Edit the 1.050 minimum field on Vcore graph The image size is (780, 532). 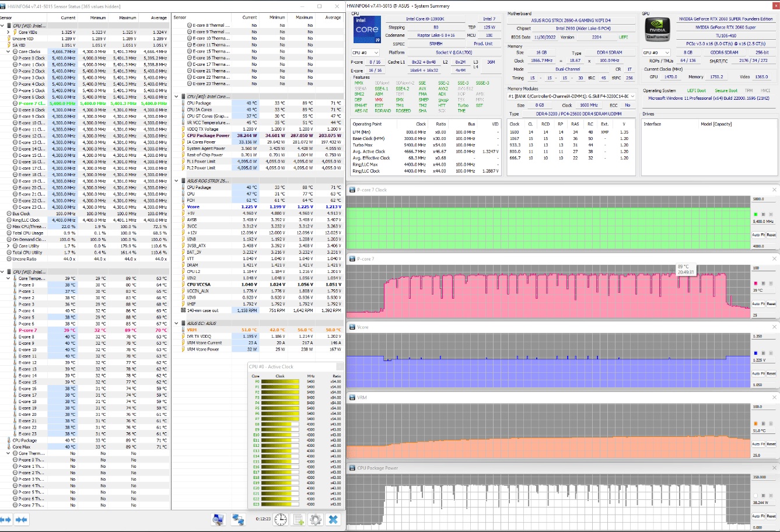click(764, 385)
